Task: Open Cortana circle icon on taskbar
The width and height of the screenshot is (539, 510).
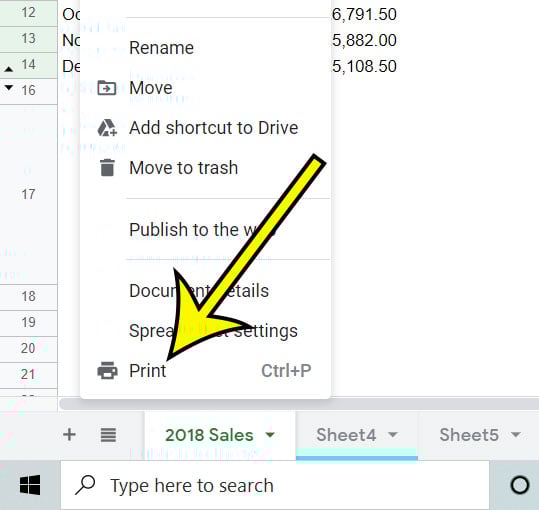Action: (x=520, y=485)
